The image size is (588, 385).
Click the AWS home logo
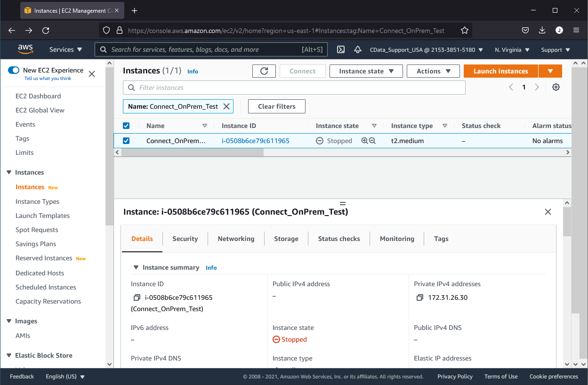[25, 49]
